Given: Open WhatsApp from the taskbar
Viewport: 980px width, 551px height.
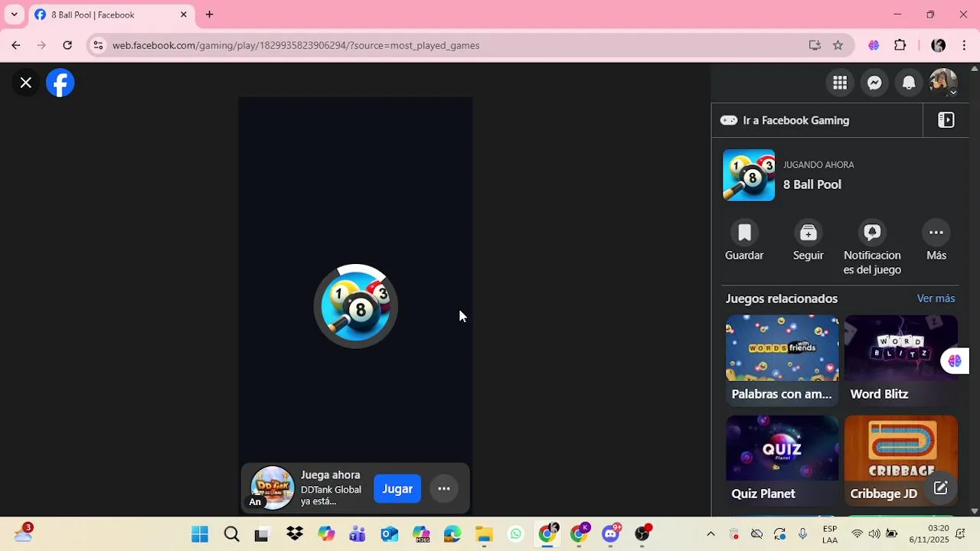Looking at the screenshot, I should click(516, 534).
